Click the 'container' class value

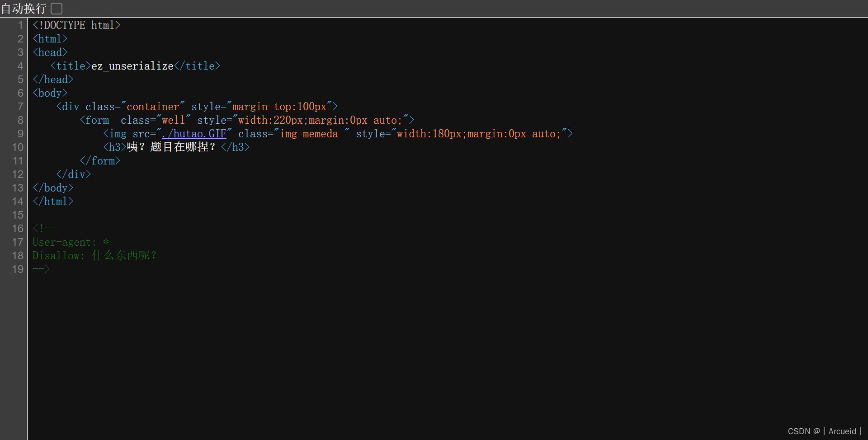(153, 107)
